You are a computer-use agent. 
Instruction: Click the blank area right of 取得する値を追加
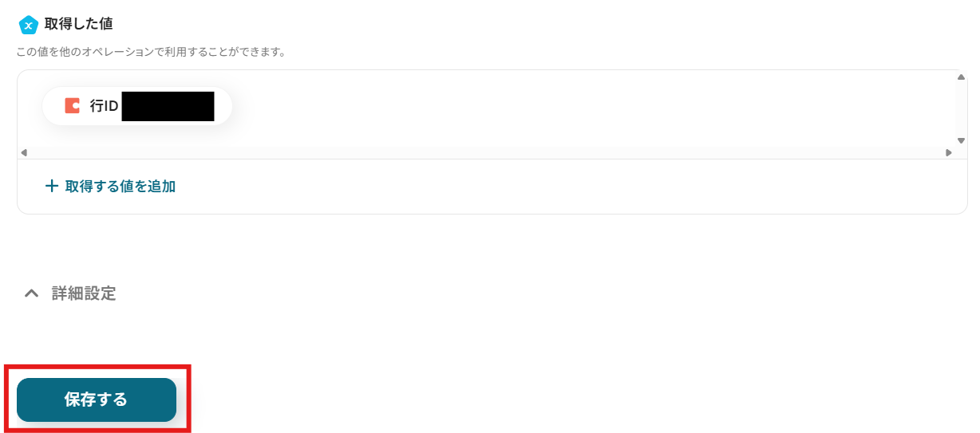[559, 187]
